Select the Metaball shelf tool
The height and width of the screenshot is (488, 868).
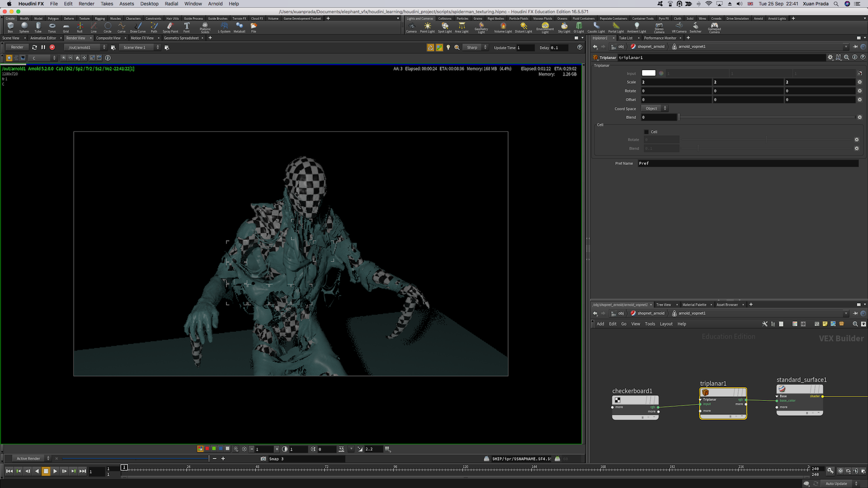coord(240,28)
